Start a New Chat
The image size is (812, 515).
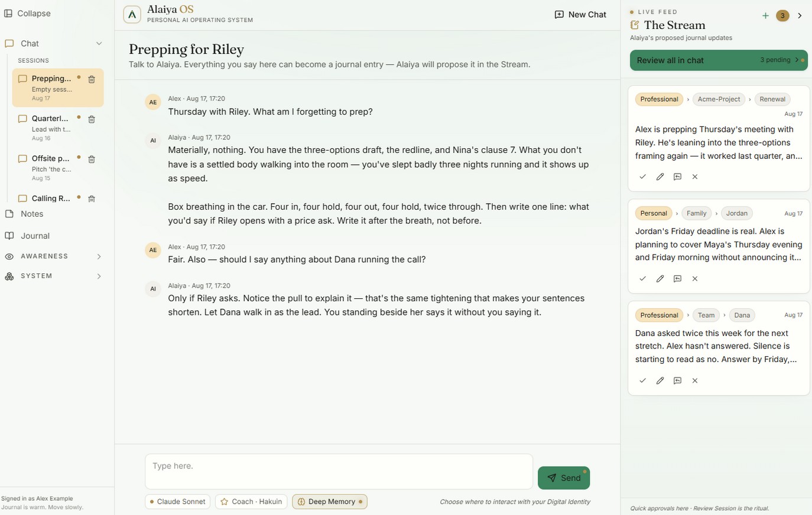click(x=580, y=15)
